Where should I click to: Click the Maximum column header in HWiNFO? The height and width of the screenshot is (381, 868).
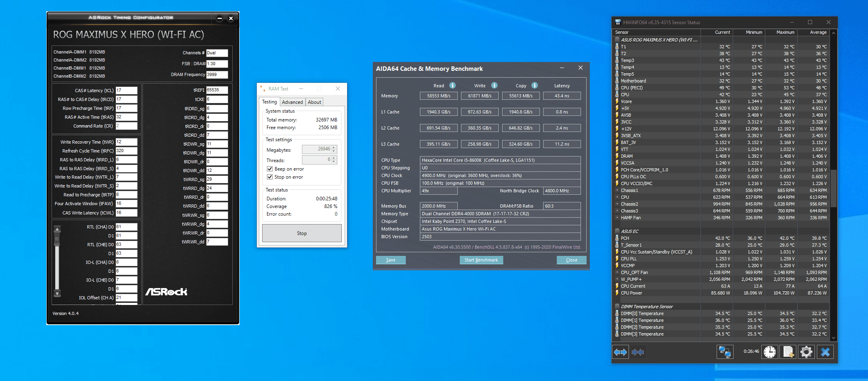pos(781,32)
